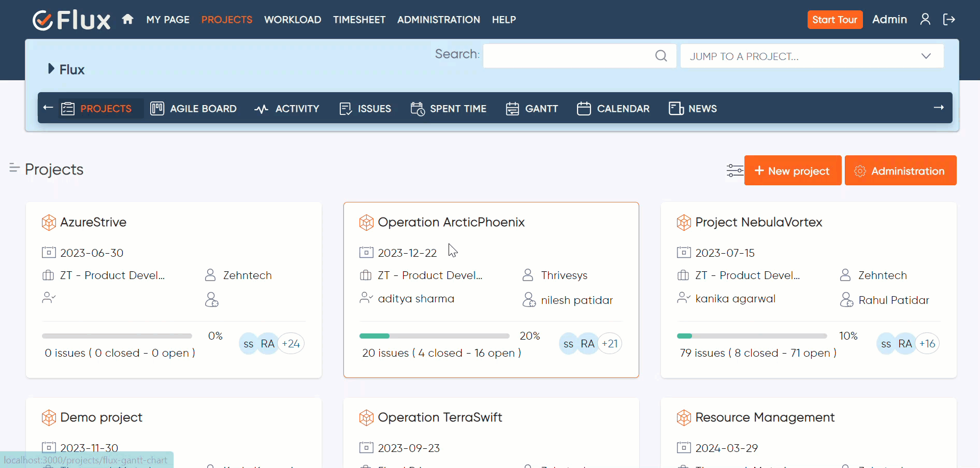The height and width of the screenshot is (468, 980).
Task: Click the logout icon
Action: click(x=949, y=20)
